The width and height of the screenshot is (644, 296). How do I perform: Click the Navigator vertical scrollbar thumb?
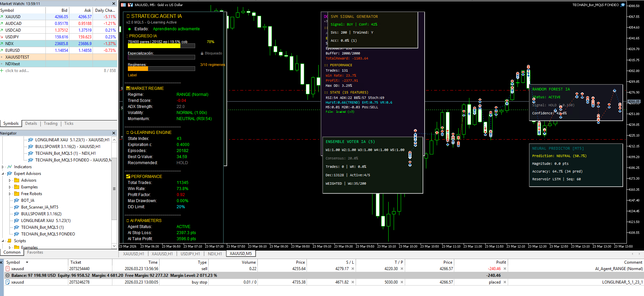click(x=114, y=188)
